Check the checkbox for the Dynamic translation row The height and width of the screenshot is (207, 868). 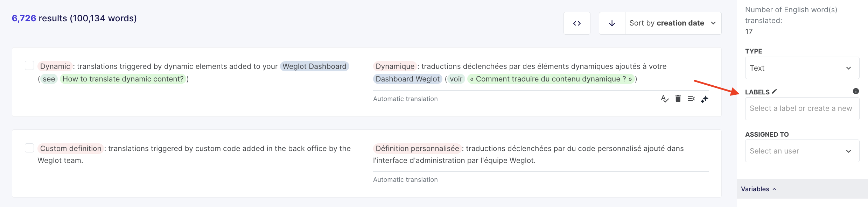pyautogui.click(x=29, y=66)
